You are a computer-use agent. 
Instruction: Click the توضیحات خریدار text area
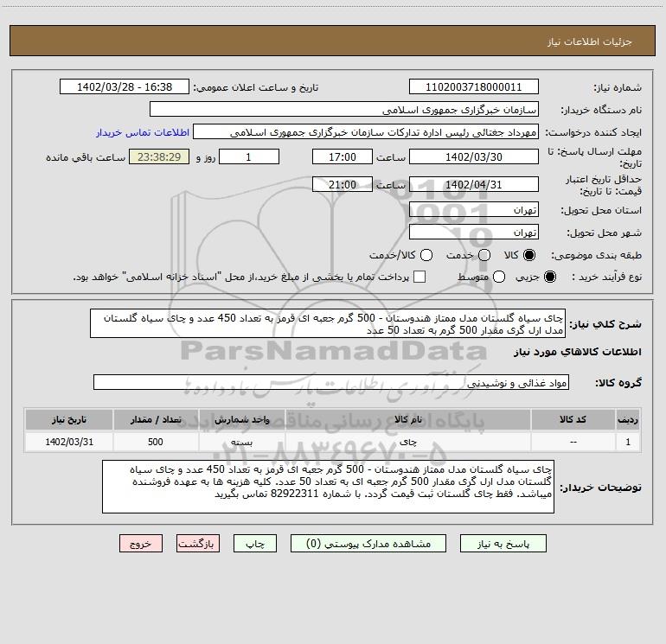point(328,487)
